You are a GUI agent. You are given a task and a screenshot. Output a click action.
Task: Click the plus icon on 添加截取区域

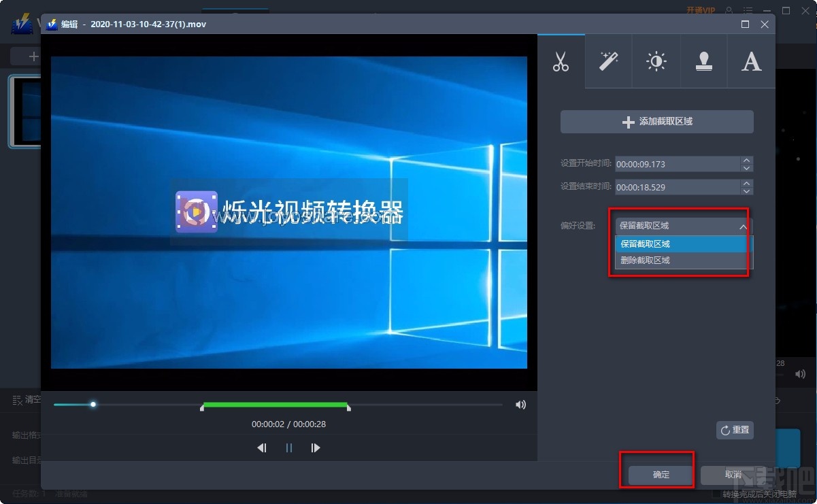point(627,121)
